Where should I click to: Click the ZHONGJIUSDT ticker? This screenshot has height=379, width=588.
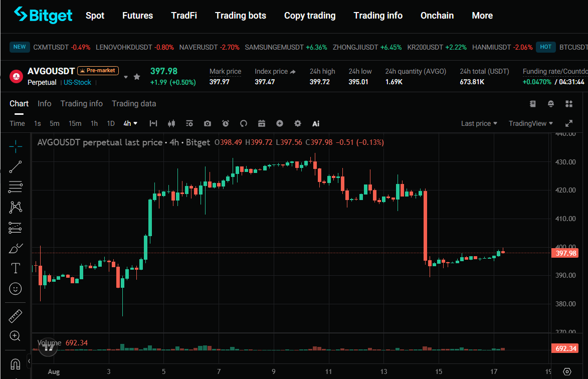(x=367, y=47)
